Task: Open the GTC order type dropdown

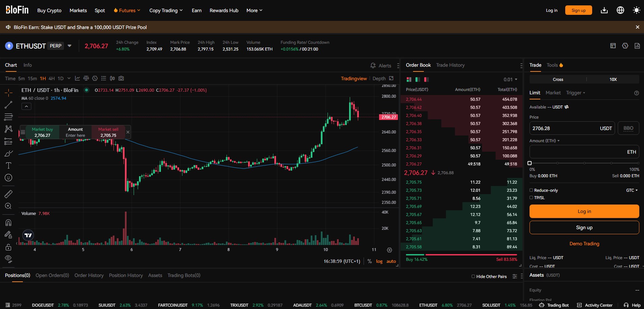Action: [x=631, y=190]
